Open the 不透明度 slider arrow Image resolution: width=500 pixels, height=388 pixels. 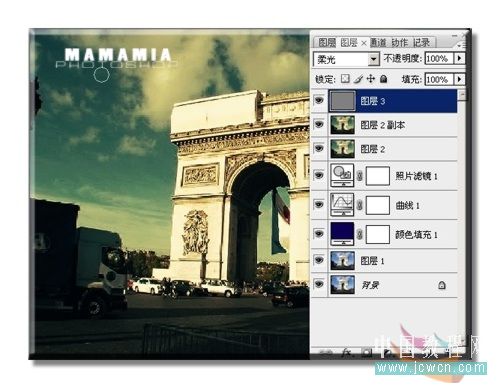[x=460, y=58]
